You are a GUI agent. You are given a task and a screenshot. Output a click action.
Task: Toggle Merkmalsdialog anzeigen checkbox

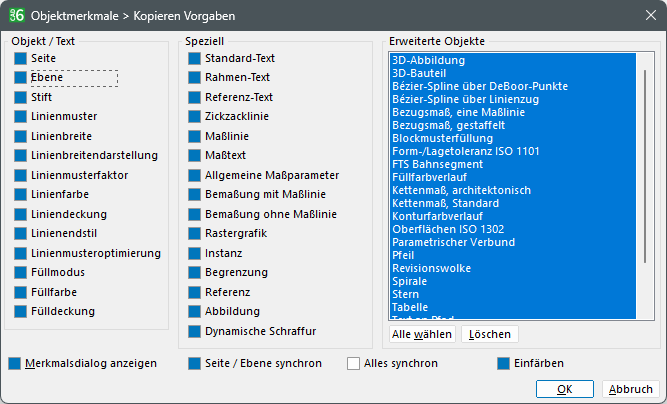pyautogui.click(x=14, y=364)
